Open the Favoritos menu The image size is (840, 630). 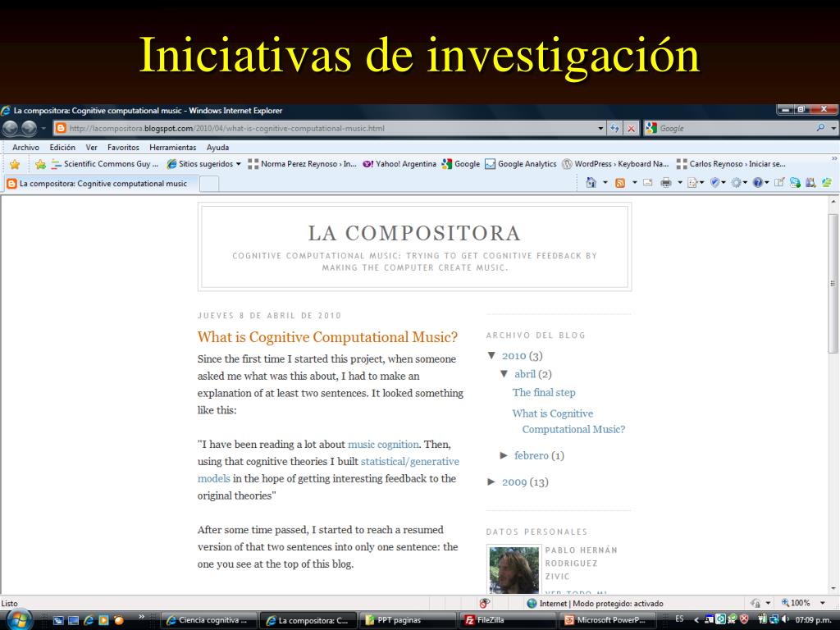pos(123,148)
